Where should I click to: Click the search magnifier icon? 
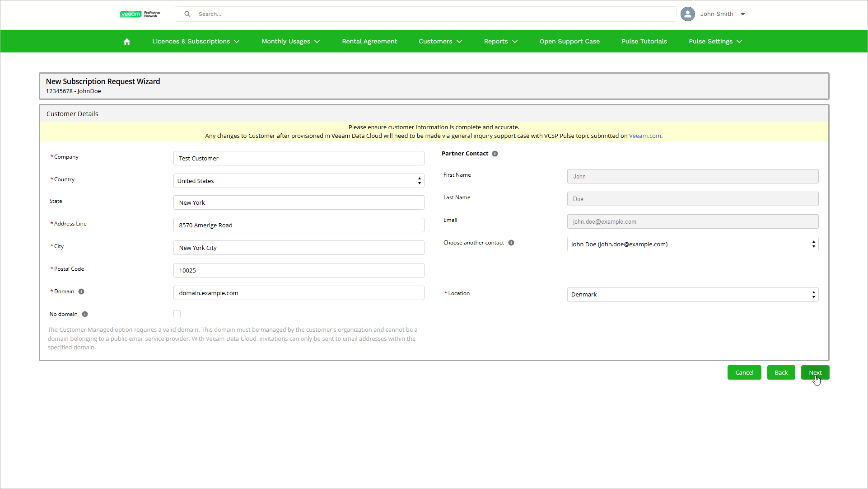187,14
